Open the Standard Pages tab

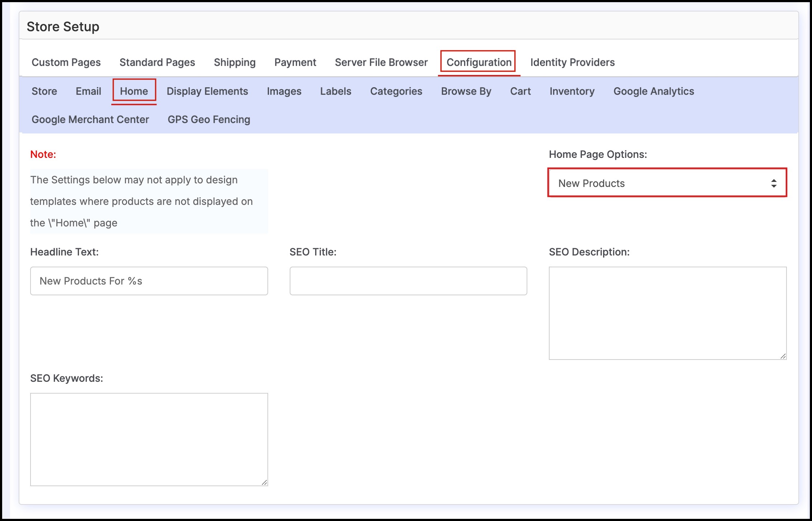click(x=157, y=62)
